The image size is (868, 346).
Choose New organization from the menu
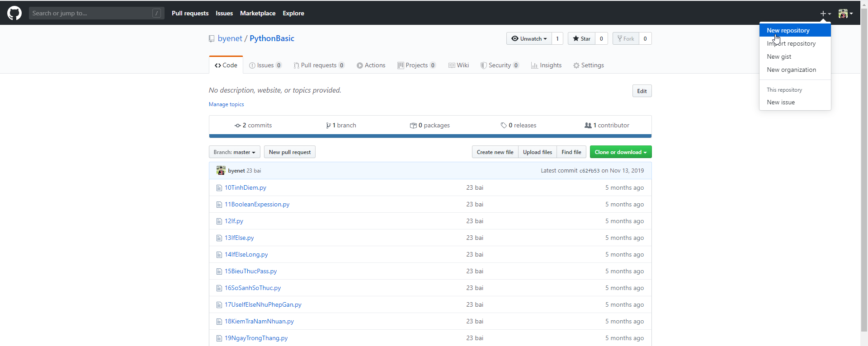pos(795,70)
